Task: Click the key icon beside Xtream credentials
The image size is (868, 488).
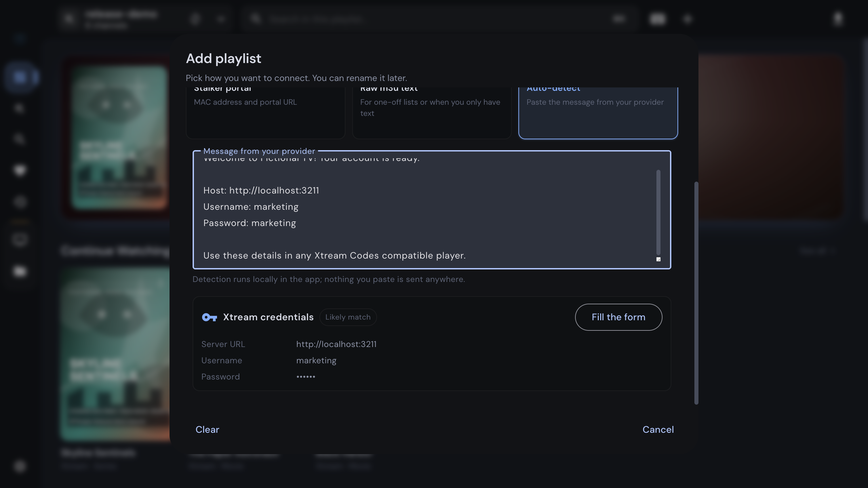Action: click(x=209, y=317)
